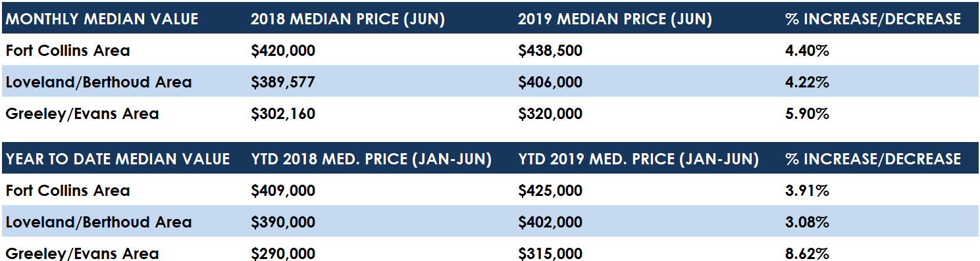Select the 3.08% percentage cell

coord(807,222)
